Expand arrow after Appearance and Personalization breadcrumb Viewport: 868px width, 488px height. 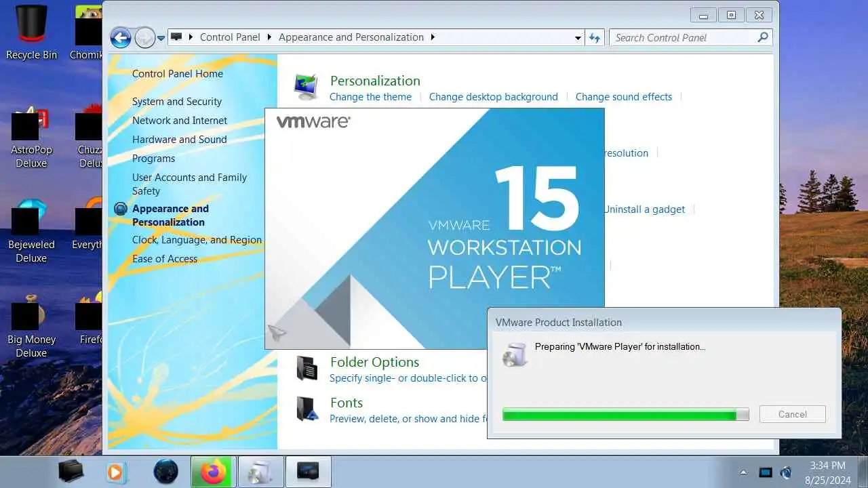pyautogui.click(x=433, y=37)
